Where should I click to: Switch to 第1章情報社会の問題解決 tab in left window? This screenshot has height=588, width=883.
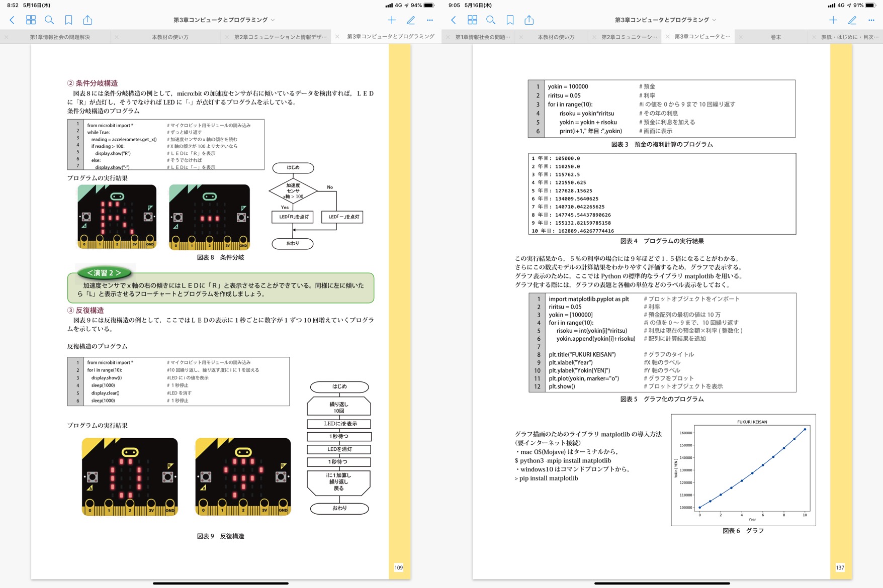(60, 37)
